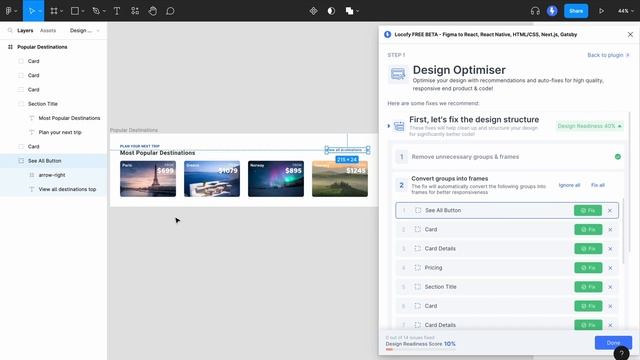Image resolution: width=640 pixels, height=360 pixels.
Task: Click the Most Popular Destinations canvas heading
Action: tap(157, 153)
